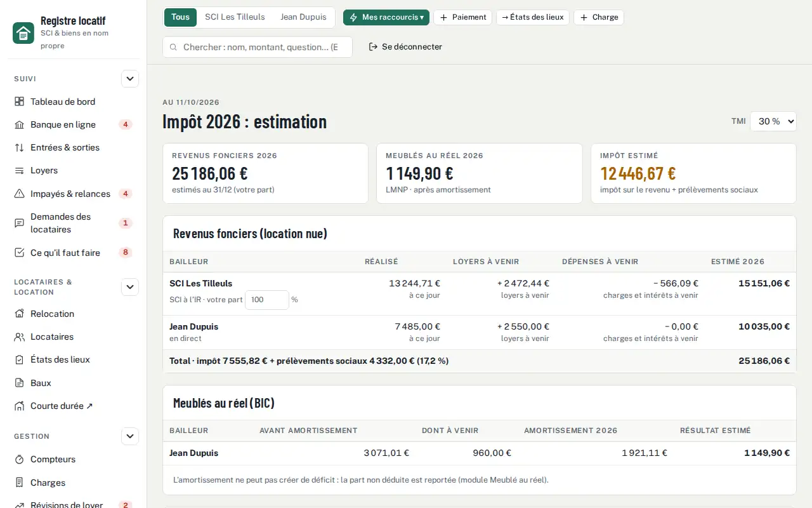Click the Baux document icon
The width and height of the screenshot is (812, 508).
coord(19,383)
